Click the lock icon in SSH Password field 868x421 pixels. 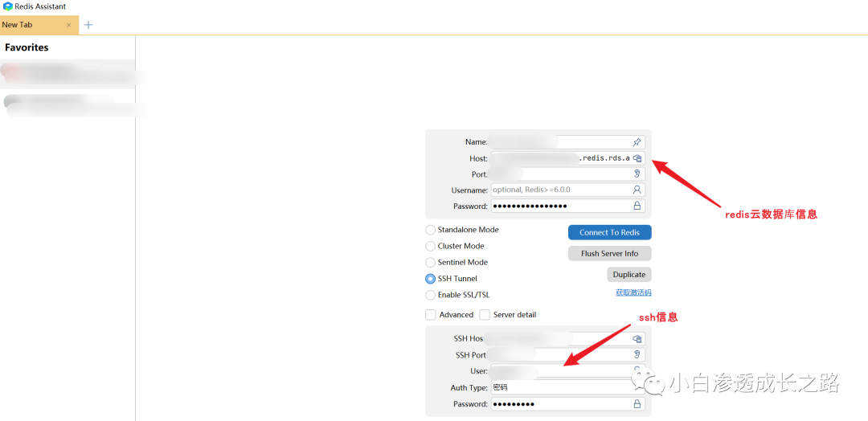pyautogui.click(x=637, y=404)
